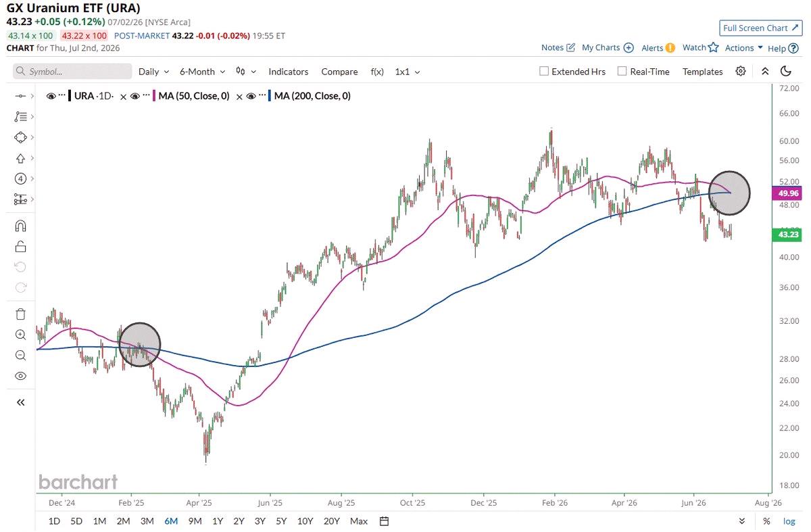Click the undo arrow icon
Image resolution: width=811 pixels, height=532 pixels.
pos(20,267)
